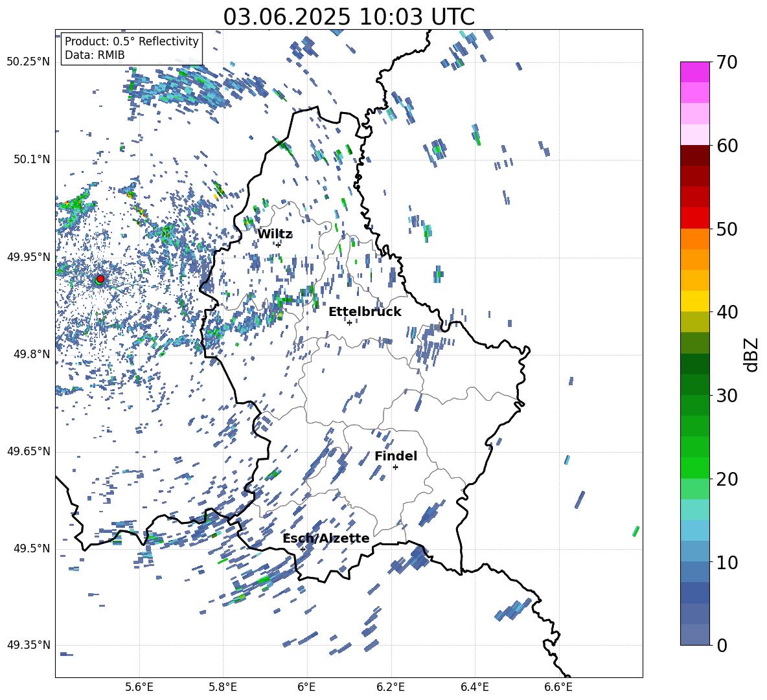The width and height of the screenshot is (767, 700).
Task: Click the 50.25°N latitude tick label
Action: tap(29, 62)
